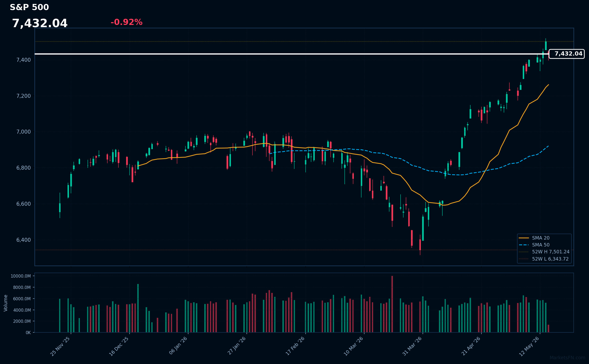Click the 27 Jan '26 date label

pyautogui.click(x=237, y=346)
